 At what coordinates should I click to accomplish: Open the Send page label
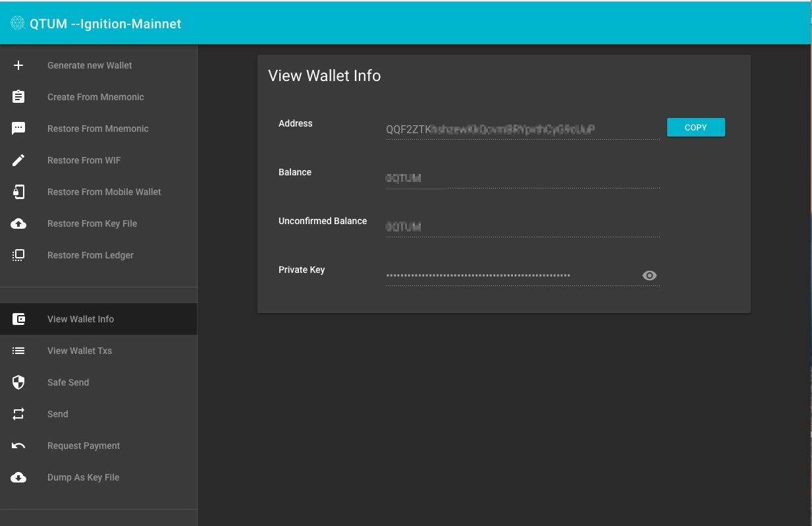coord(58,414)
